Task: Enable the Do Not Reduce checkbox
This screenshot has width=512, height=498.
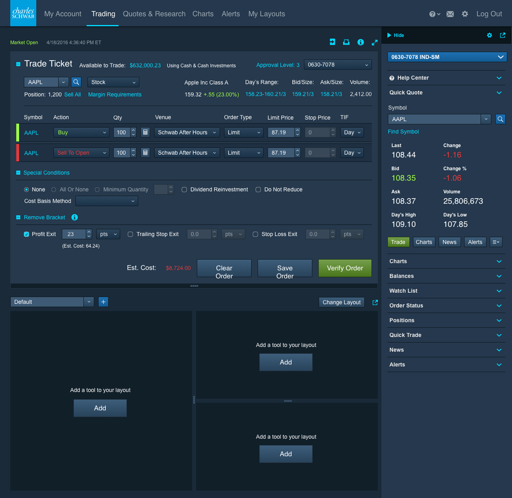Action: click(x=258, y=189)
